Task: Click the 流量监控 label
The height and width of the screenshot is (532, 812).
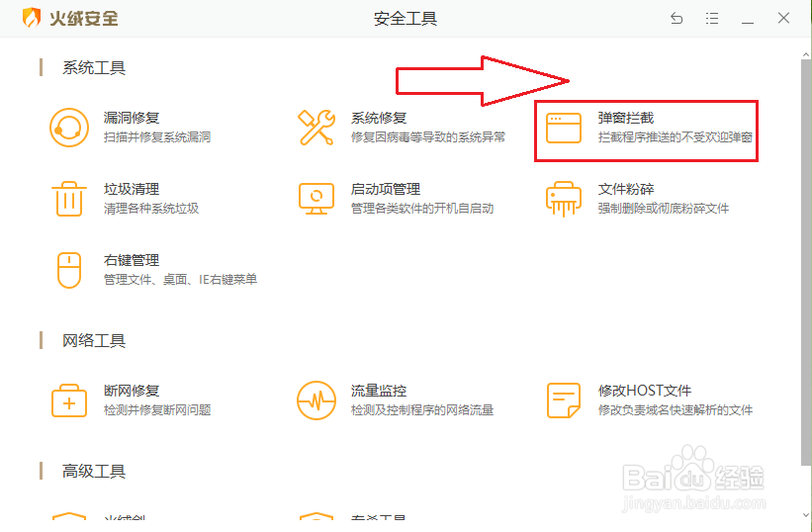Action: coord(379,391)
